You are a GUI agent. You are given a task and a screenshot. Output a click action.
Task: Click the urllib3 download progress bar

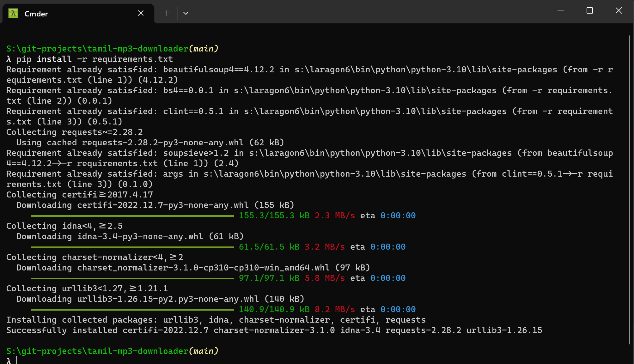click(x=133, y=310)
